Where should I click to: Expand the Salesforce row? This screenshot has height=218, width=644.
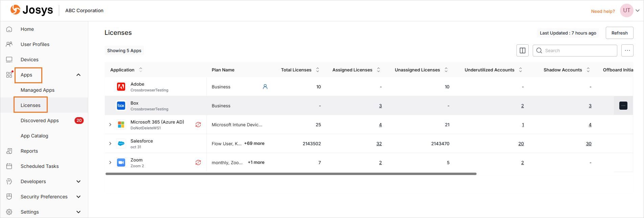(110, 144)
